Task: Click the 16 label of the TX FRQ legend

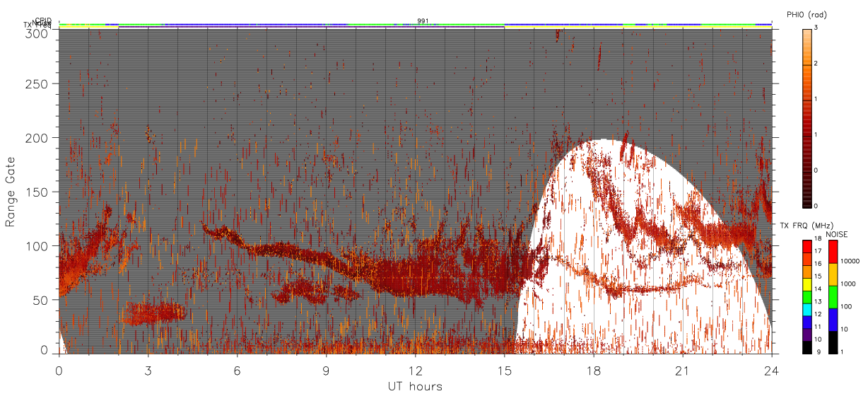Action: pyautogui.click(x=819, y=265)
